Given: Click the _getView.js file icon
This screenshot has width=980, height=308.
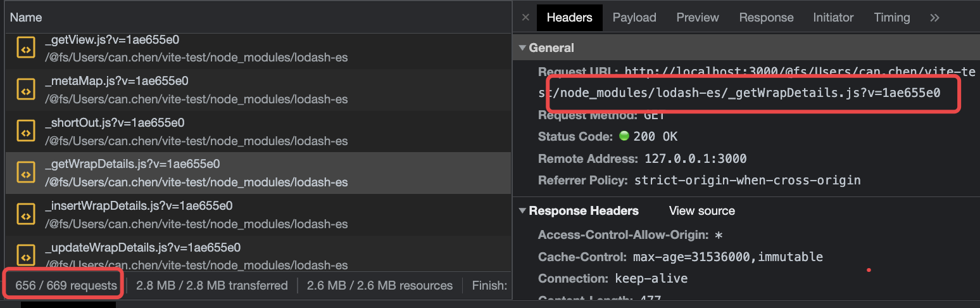Looking at the screenshot, I should point(26,48).
